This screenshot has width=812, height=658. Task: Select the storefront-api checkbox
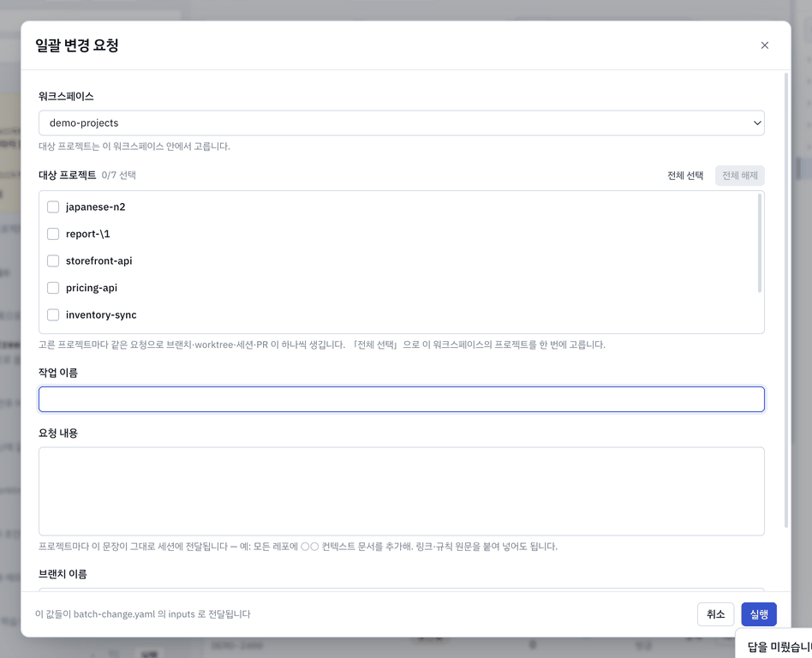53,260
